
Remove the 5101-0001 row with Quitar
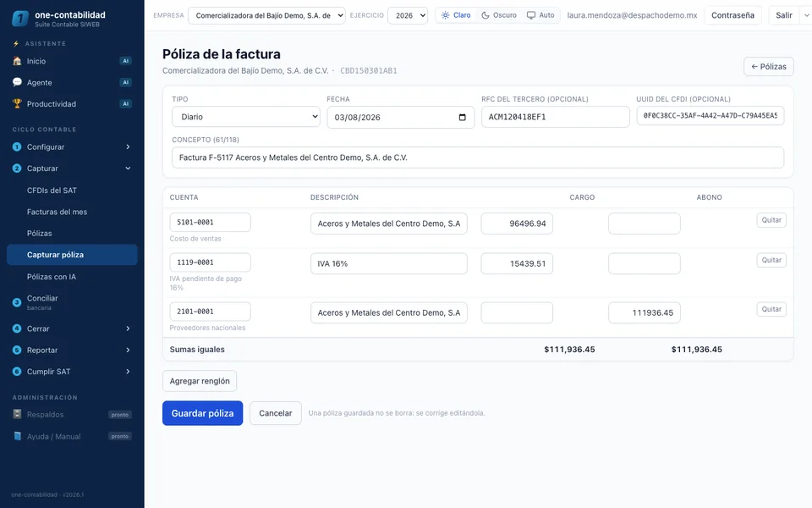(771, 220)
